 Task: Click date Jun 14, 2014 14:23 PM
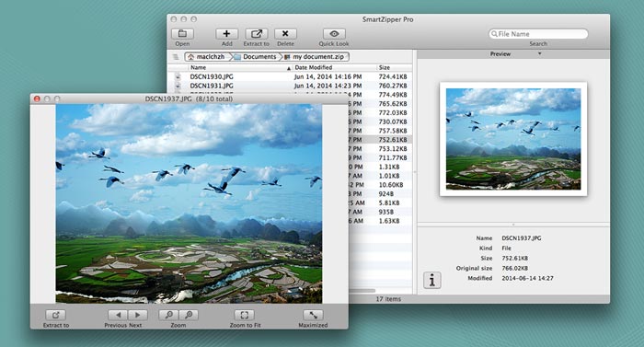pyautogui.click(x=328, y=86)
